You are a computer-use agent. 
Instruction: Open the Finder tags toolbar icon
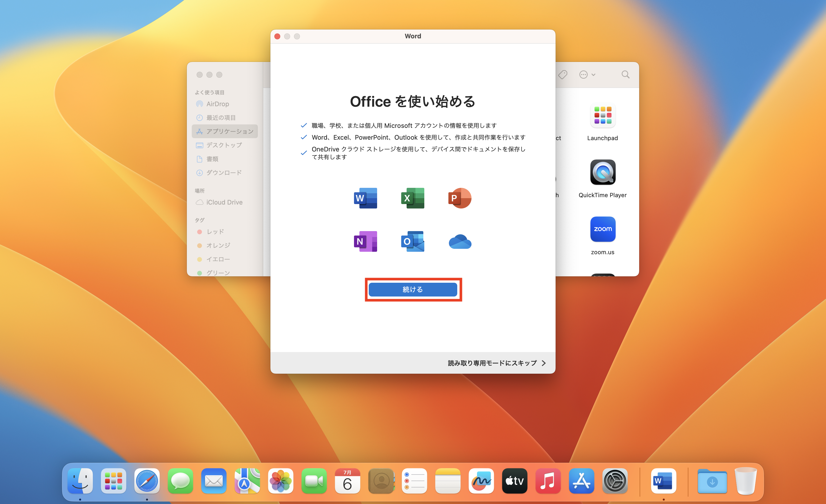563,74
